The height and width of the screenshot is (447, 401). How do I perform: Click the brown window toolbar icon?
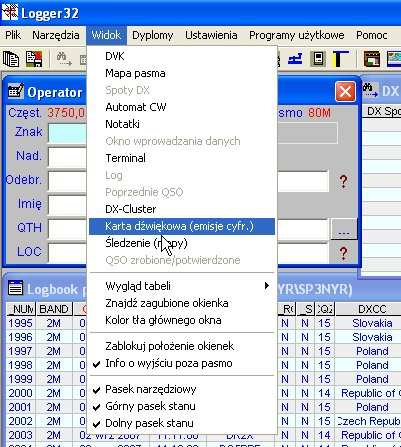pos(372,59)
